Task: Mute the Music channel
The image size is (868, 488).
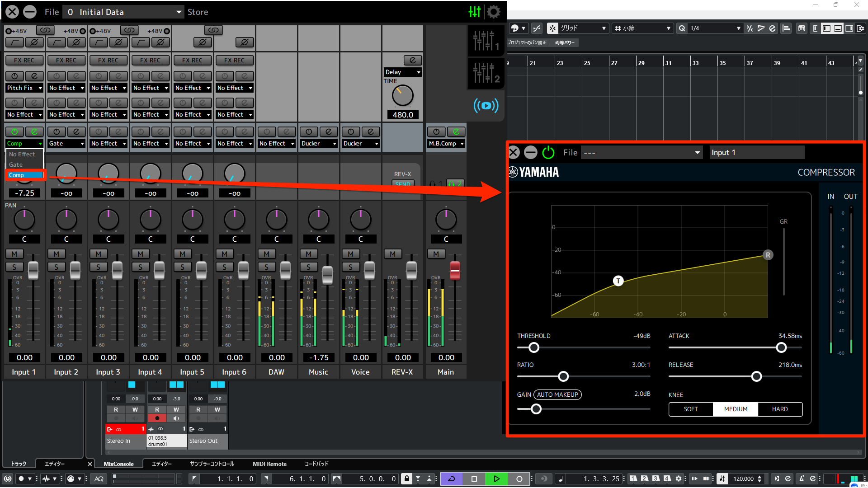Action: 309,254
